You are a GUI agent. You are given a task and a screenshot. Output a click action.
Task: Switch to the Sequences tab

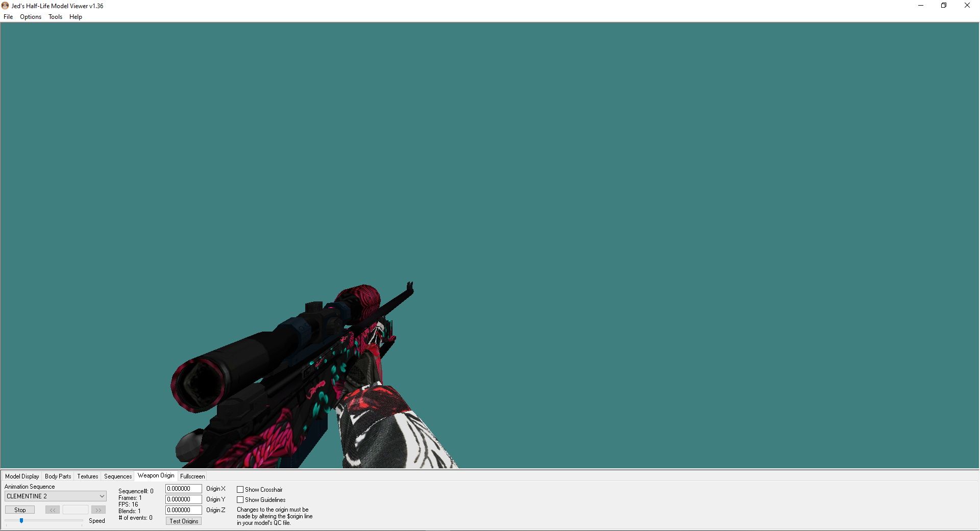coord(118,476)
